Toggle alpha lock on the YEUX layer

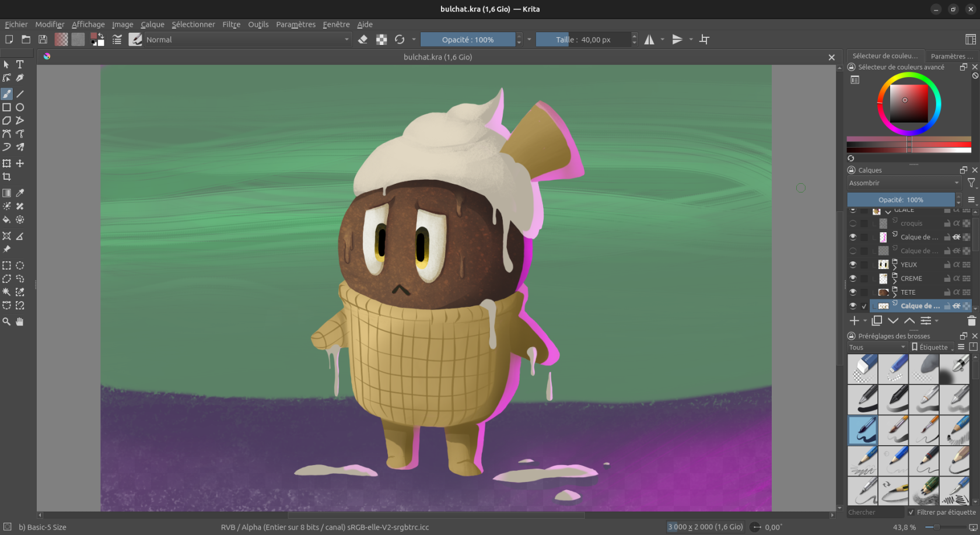[957, 264]
